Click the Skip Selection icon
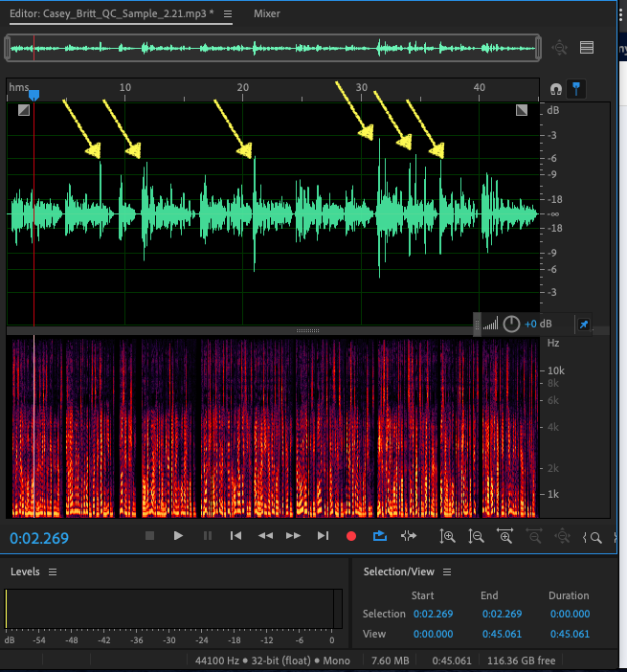Viewport: 627px width, 672px height. pyautogui.click(x=409, y=536)
